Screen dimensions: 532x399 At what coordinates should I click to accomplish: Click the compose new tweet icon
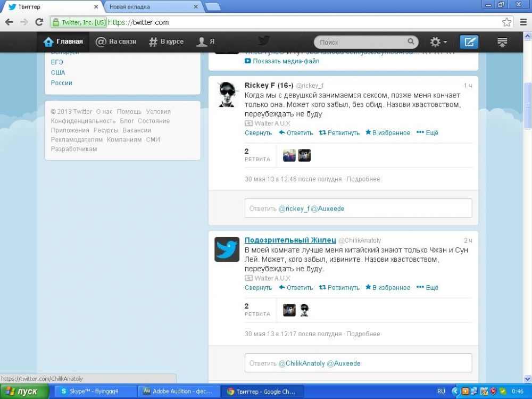click(469, 42)
